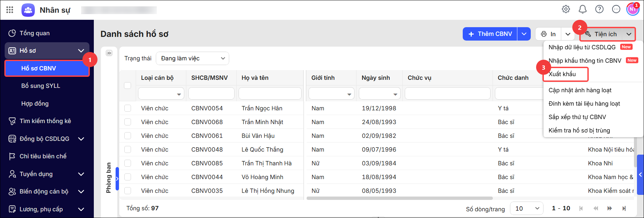Check the row for Trần Ngọc Hân
Screen dimensions: 644x218
(128, 108)
